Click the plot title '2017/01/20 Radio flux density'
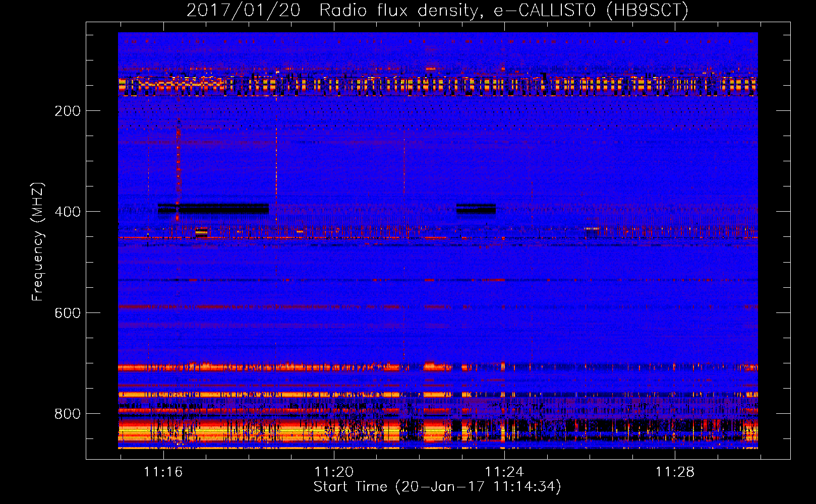Screen dimensions: 816x504 click(437, 10)
